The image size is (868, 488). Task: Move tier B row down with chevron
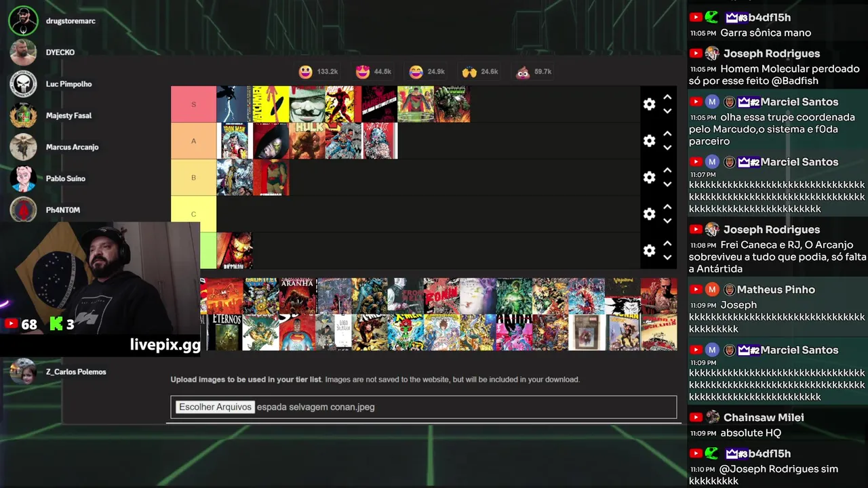click(x=667, y=184)
